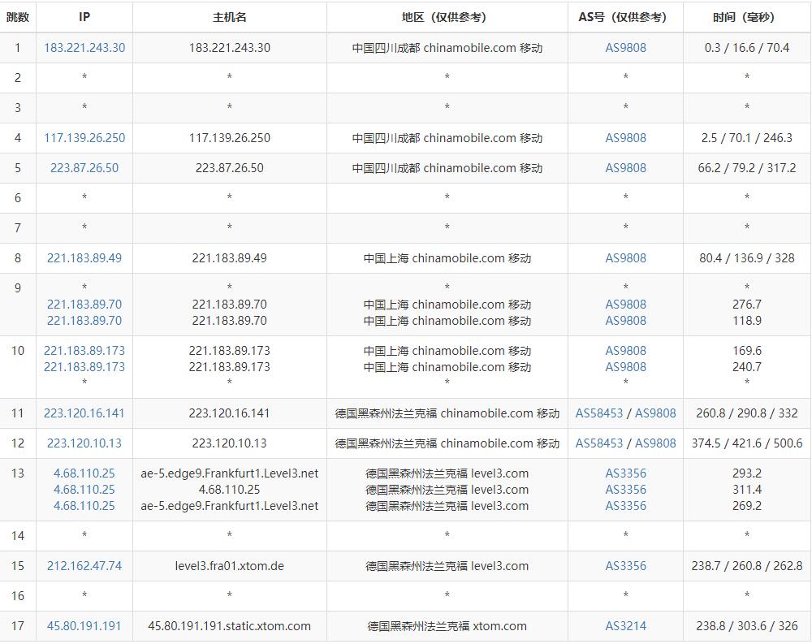Open AS3356 link in hop 15 row

click(x=625, y=566)
